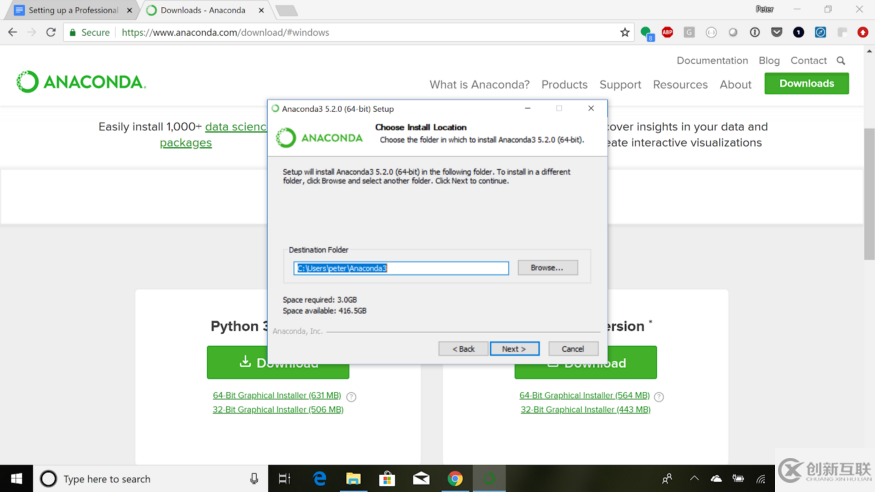Open Microsoft Store taskbar icon
The height and width of the screenshot is (492, 875).
point(387,479)
